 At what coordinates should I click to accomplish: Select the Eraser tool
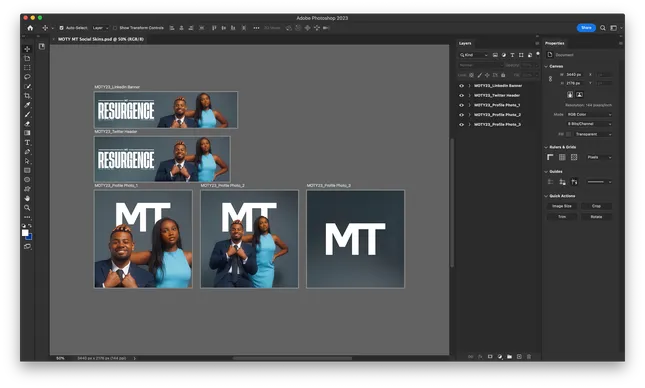pyautogui.click(x=27, y=123)
